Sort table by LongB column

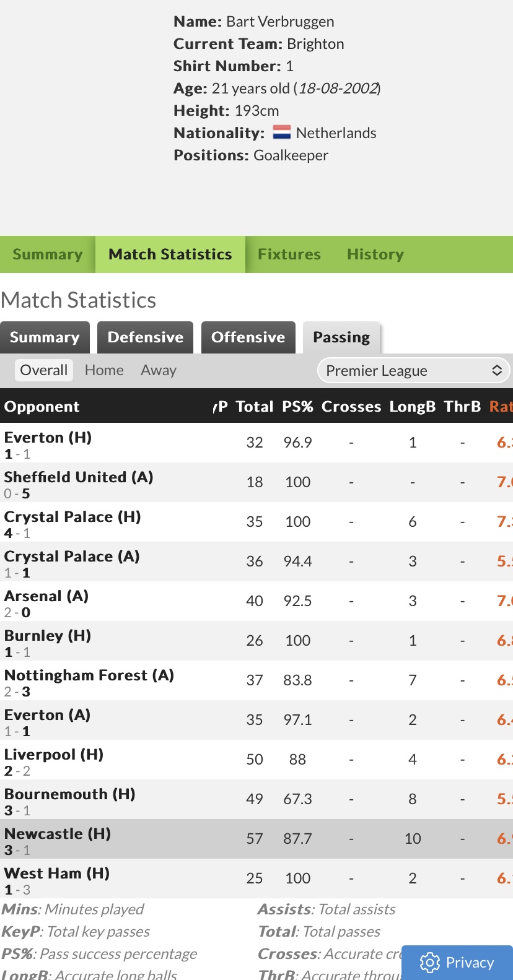pyautogui.click(x=413, y=407)
